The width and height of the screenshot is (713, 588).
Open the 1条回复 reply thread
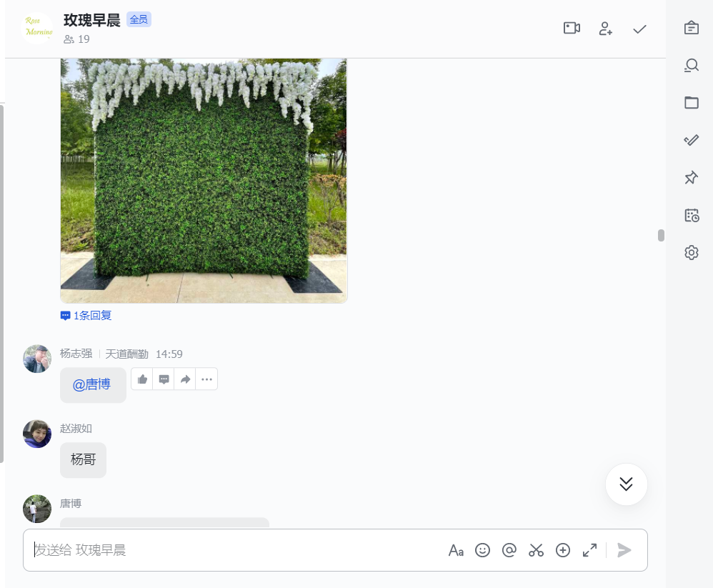click(x=86, y=316)
